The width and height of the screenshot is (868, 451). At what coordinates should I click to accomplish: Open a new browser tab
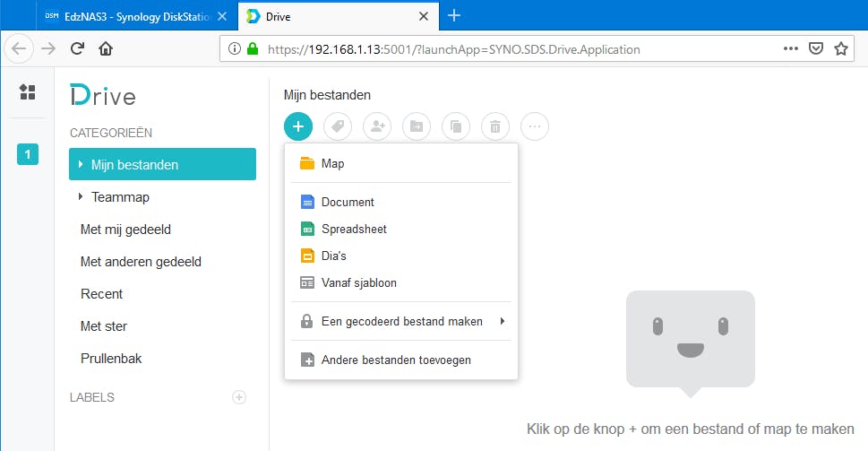coord(454,15)
